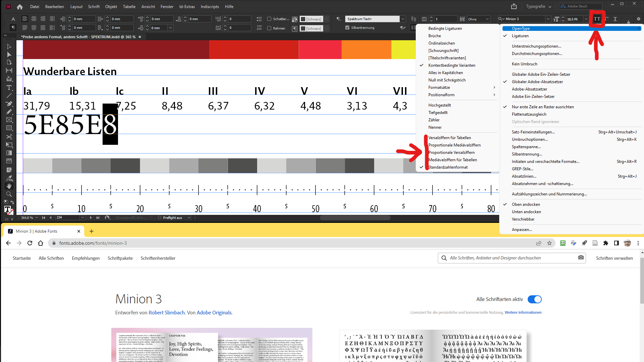Click the InDesign Home icon
This screenshot has width=644, height=362.
pyautogui.click(x=20, y=6)
